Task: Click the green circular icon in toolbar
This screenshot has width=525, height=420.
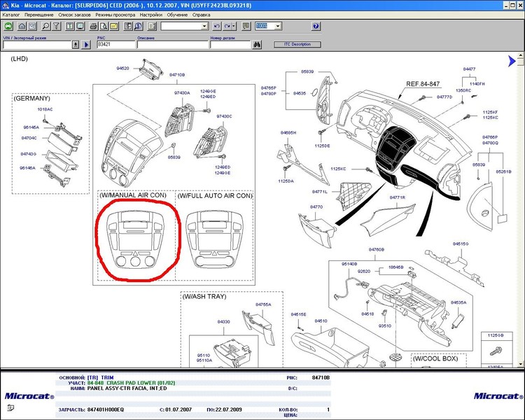Action: [x=9, y=26]
